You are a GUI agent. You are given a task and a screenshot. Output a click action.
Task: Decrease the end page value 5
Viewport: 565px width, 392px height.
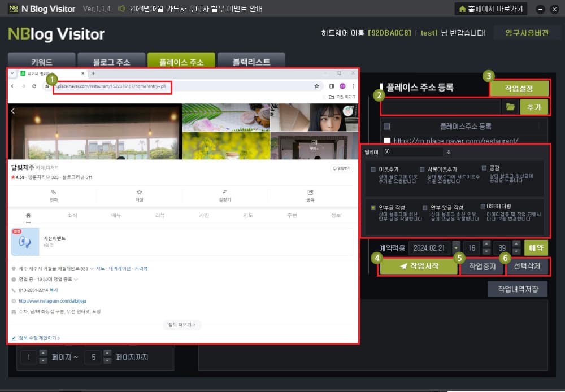(107, 361)
